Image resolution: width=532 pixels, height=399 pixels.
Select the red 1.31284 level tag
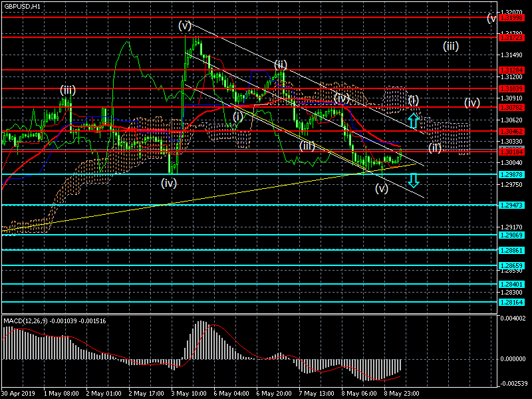pyautogui.click(x=511, y=70)
